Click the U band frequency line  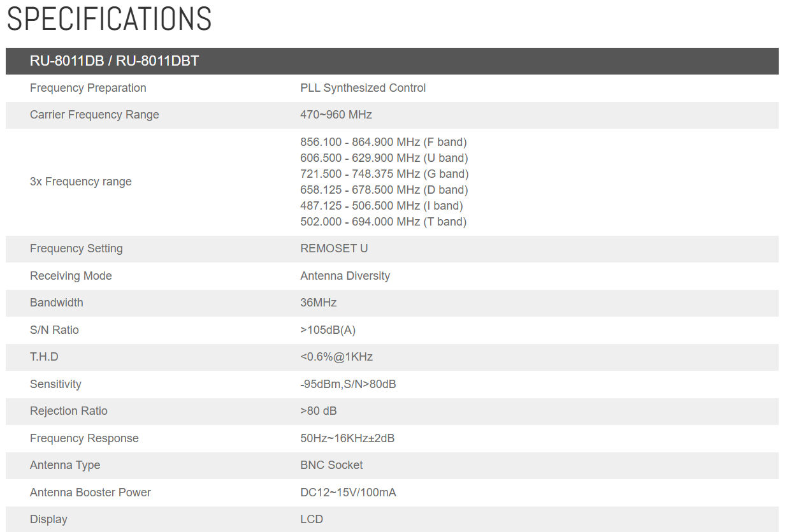384,158
